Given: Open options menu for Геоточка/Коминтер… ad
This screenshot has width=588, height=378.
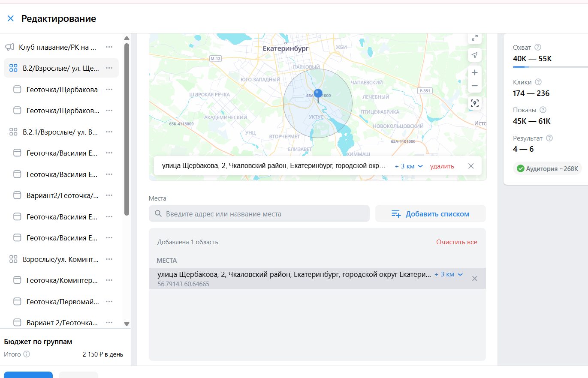Looking at the screenshot, I should pyautogui.click(x=109, y=280).
